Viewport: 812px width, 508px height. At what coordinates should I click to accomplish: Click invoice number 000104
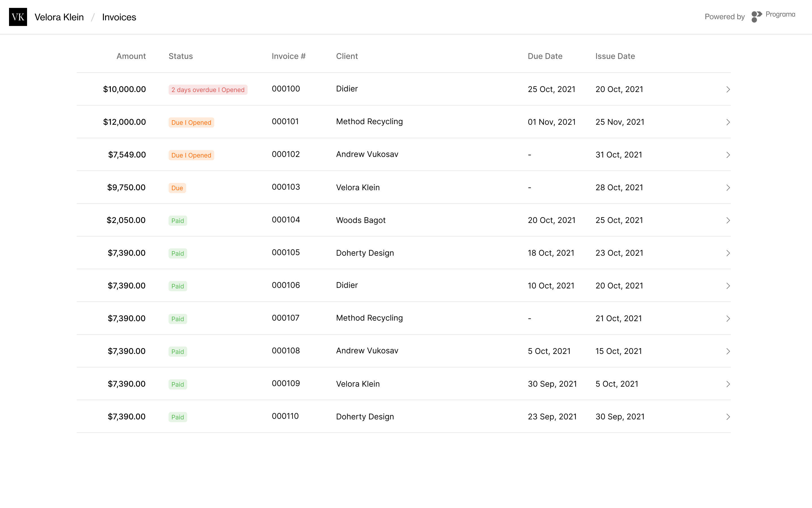[286, 220]
